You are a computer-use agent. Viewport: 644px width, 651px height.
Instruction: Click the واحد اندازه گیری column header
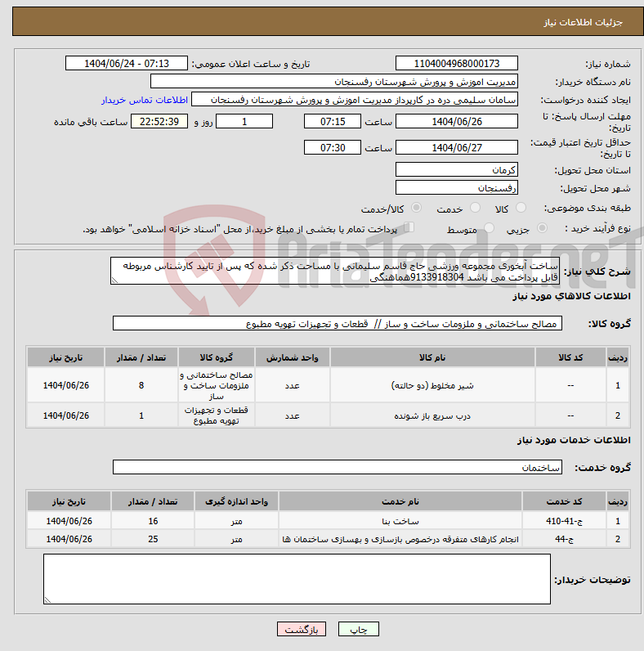pyautogui.click(x=236, y=501)
